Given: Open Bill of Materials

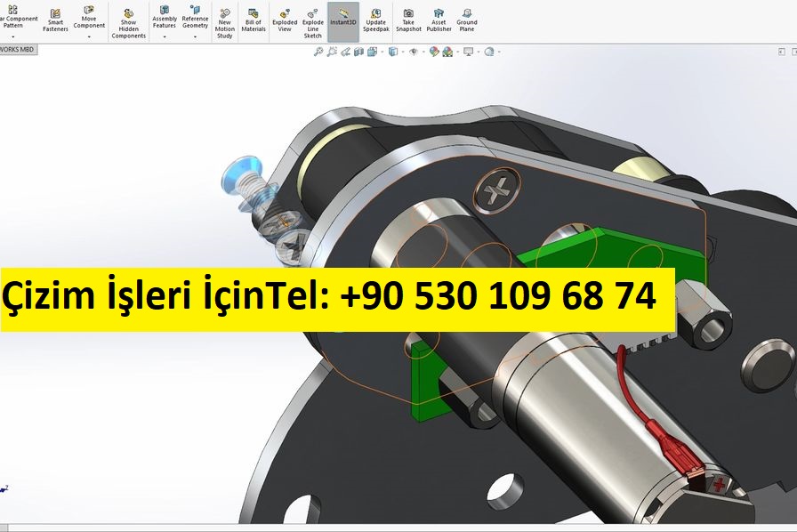Looking at the screenshot, I should 254,20.
